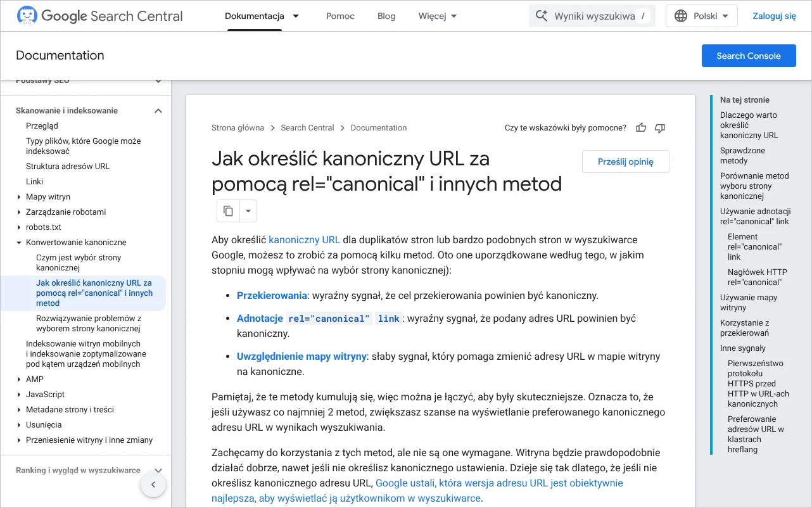Open Czym jest wybór strony kanonicznej
Viewport: 812px width, 508px height.
tap(79, 263)
